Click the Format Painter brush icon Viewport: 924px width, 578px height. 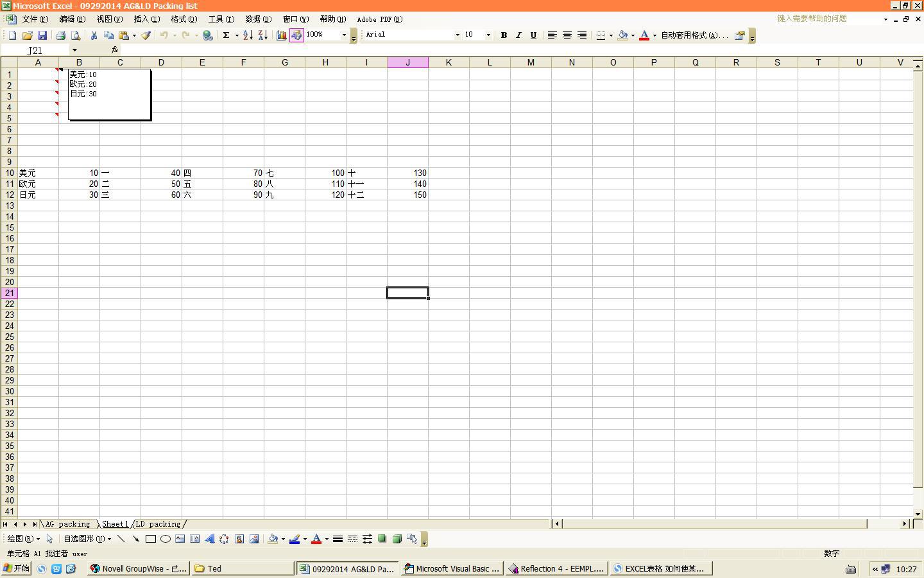146,35
